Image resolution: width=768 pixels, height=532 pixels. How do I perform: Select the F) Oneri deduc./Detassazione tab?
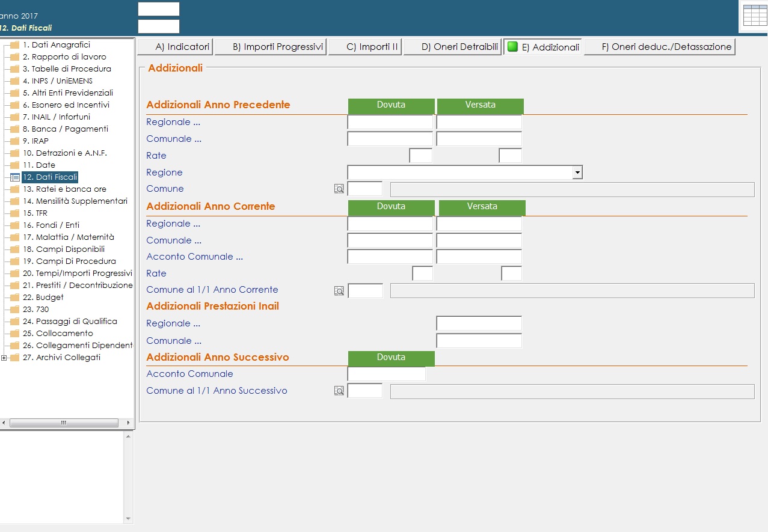click(660, 47)
